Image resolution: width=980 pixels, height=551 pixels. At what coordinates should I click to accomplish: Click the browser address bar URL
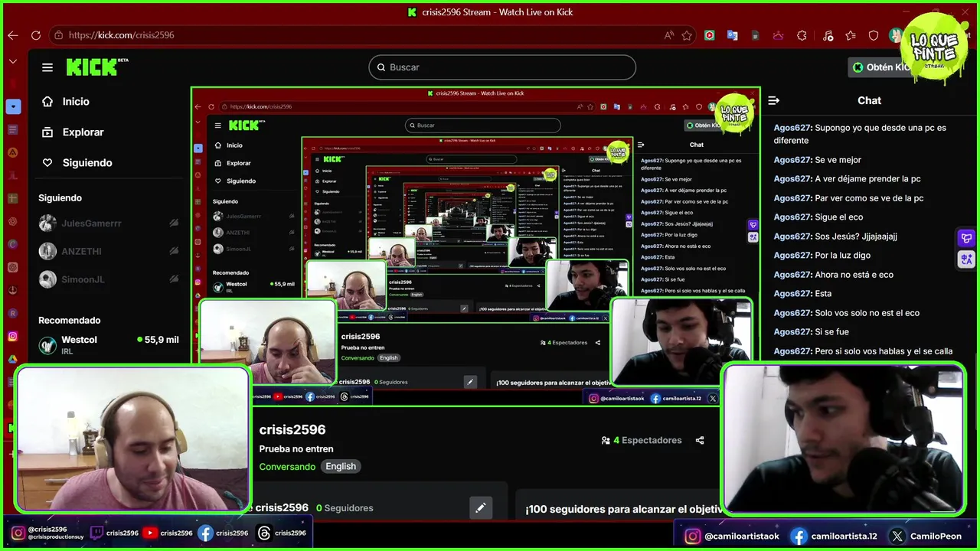122,35
